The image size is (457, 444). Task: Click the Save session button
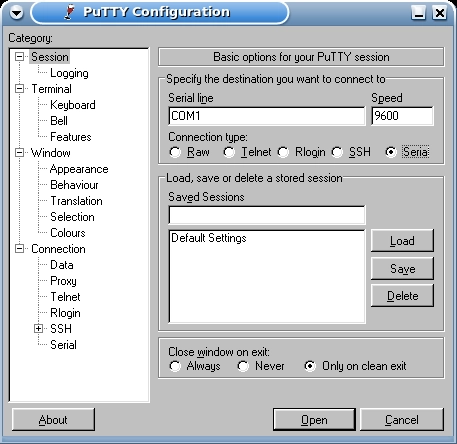point(402,268)
